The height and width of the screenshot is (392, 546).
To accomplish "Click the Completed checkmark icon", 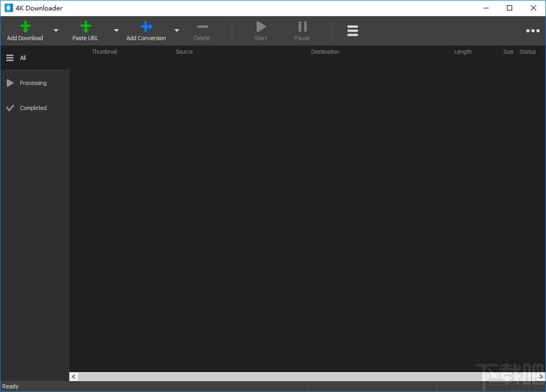I will pyautogui.click(x=10, y=108).
